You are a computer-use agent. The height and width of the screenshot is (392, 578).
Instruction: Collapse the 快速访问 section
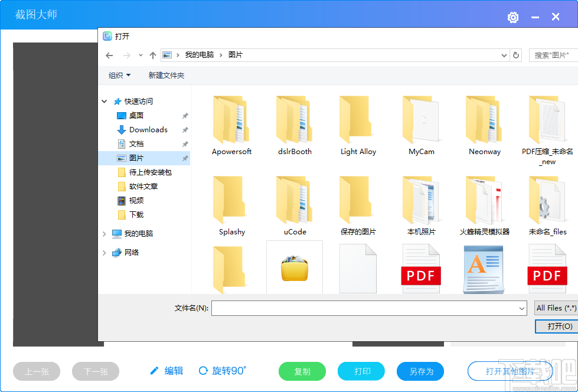tap(104, 101)
